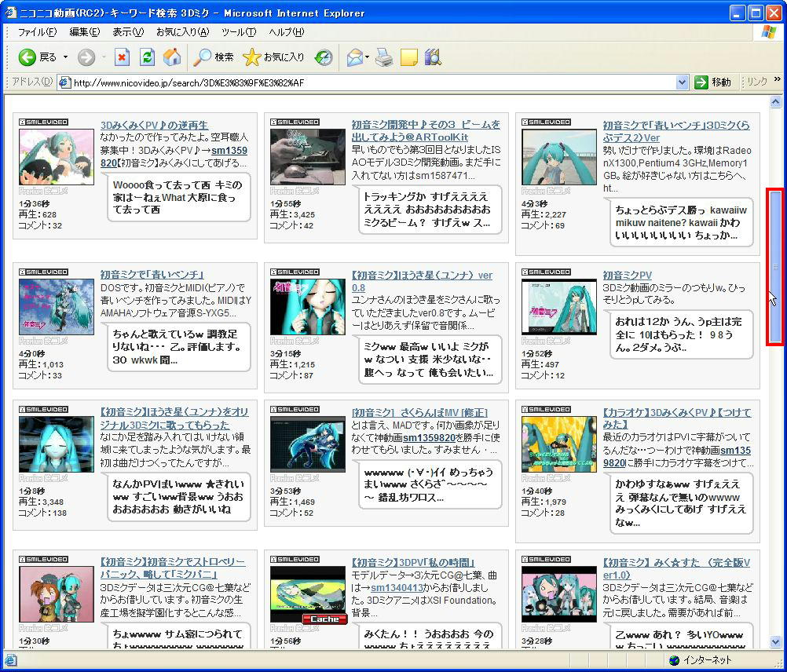Open the History clock icon in toolbar

[x=324, y=57]
